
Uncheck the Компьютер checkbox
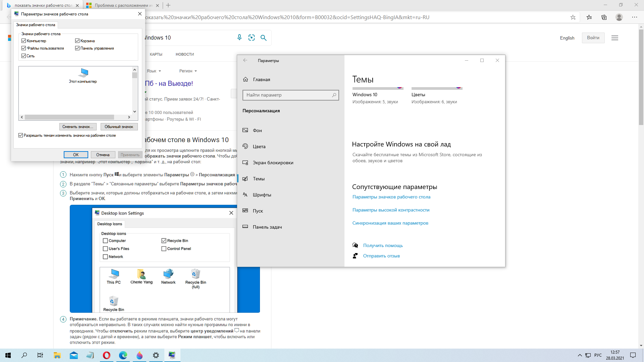[23, 41]
